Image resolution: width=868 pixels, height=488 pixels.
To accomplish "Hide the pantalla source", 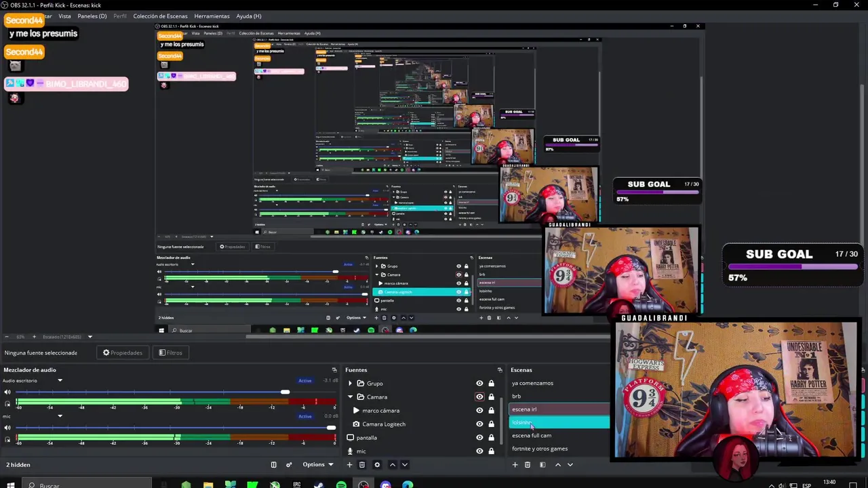I will pyautogui.click(x=479, y=438).
